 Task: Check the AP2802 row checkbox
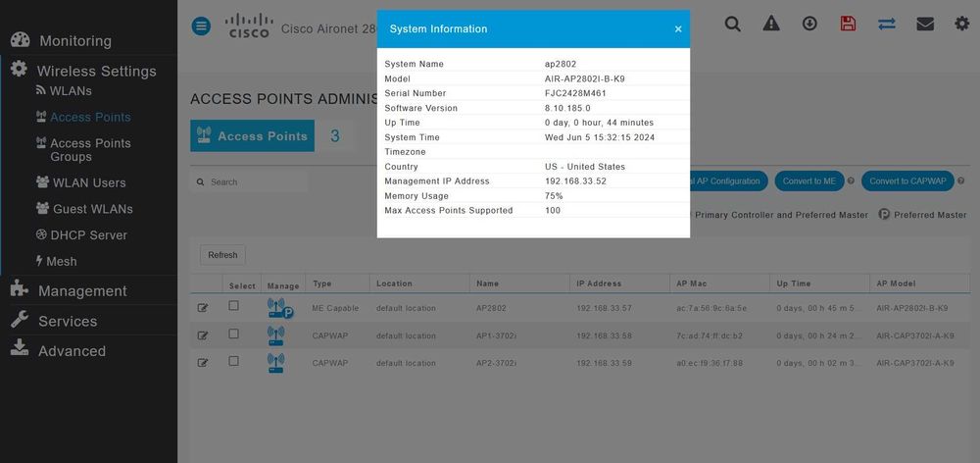click(234, 306)
